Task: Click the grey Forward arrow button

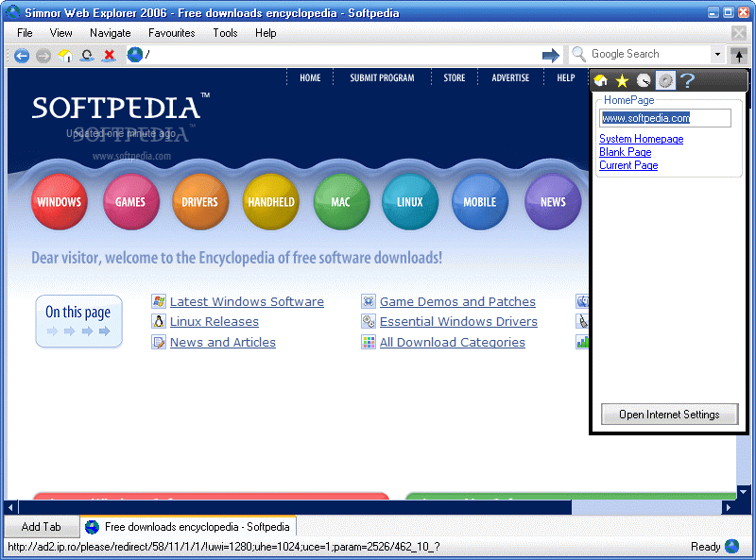Action: pos(43,56)
